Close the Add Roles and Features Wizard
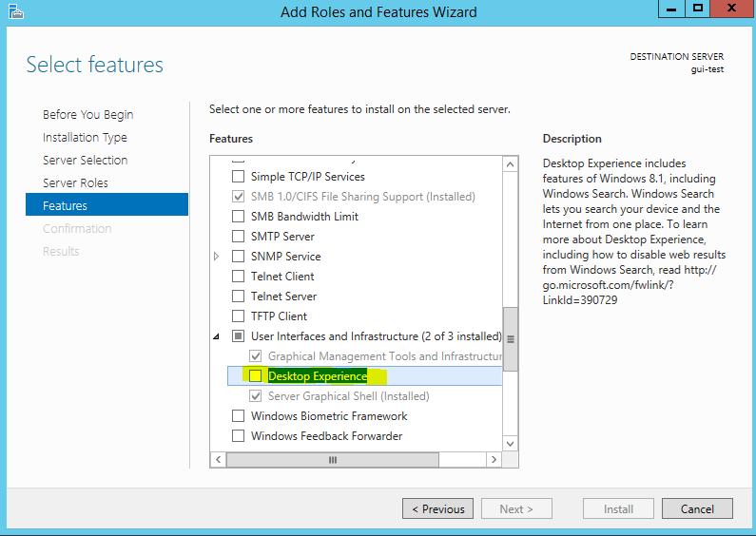Viewport: 756px width, 536px height. click(x=731, y=9)
